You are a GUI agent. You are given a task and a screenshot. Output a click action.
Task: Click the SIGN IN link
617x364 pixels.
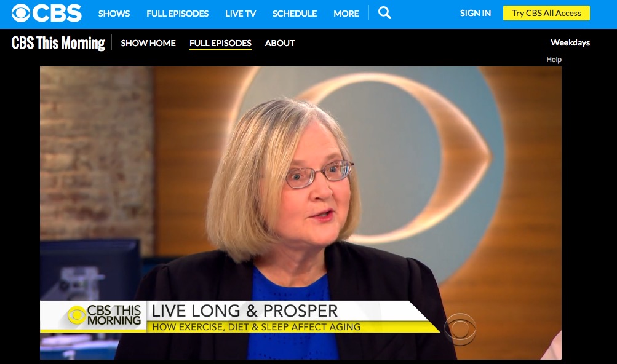[476, 13]
